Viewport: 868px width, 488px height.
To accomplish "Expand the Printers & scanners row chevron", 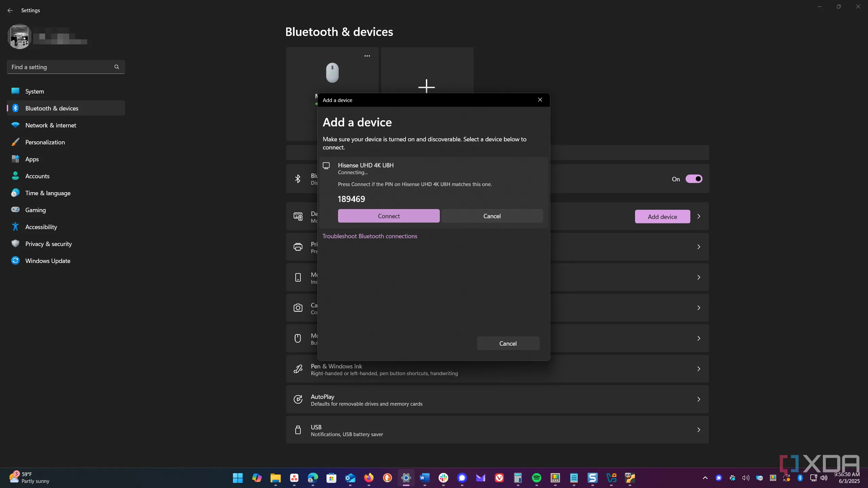I will click(698, 247).
